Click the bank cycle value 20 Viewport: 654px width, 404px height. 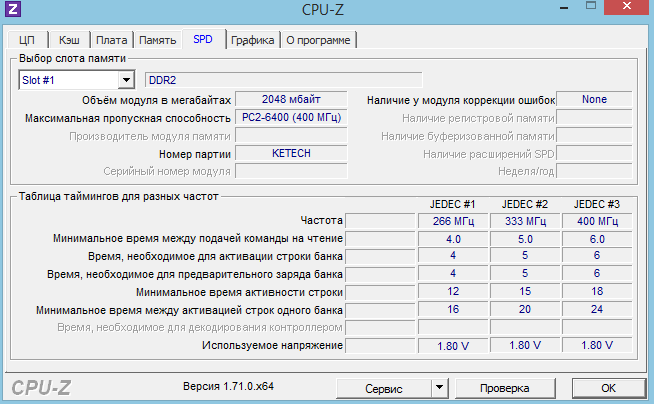pyautogui.click(x=525, y=309)
